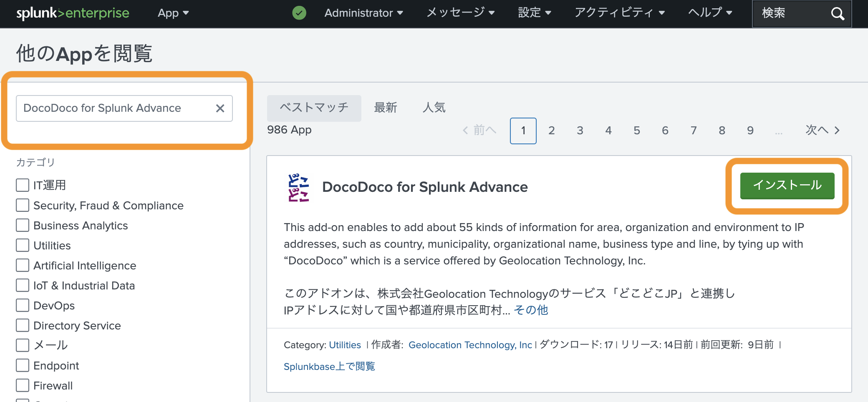Open the メッセージ dropdown

tap(460, 13)
